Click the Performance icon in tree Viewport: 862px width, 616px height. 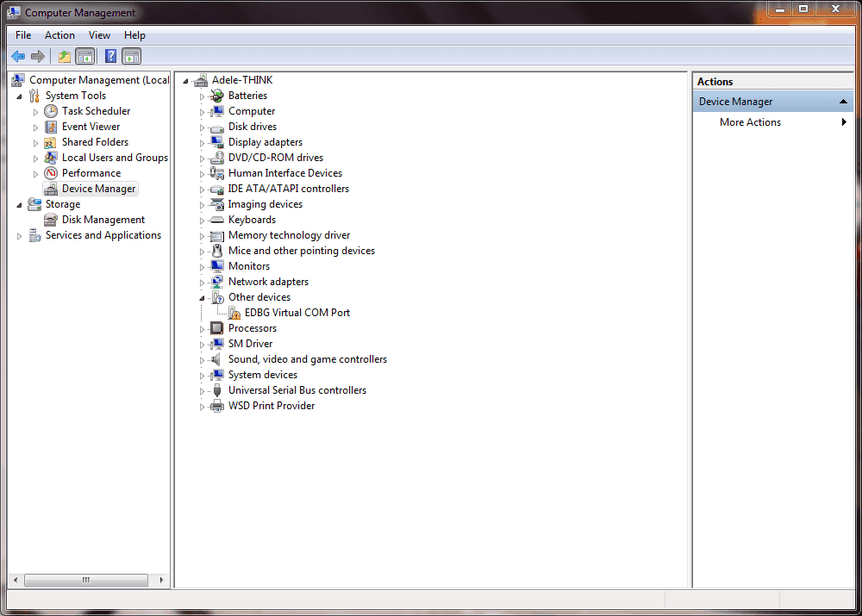pos(51,173)
